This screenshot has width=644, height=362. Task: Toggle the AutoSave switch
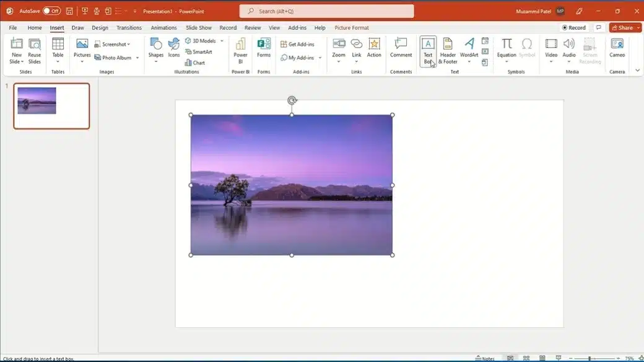(51, 11)
